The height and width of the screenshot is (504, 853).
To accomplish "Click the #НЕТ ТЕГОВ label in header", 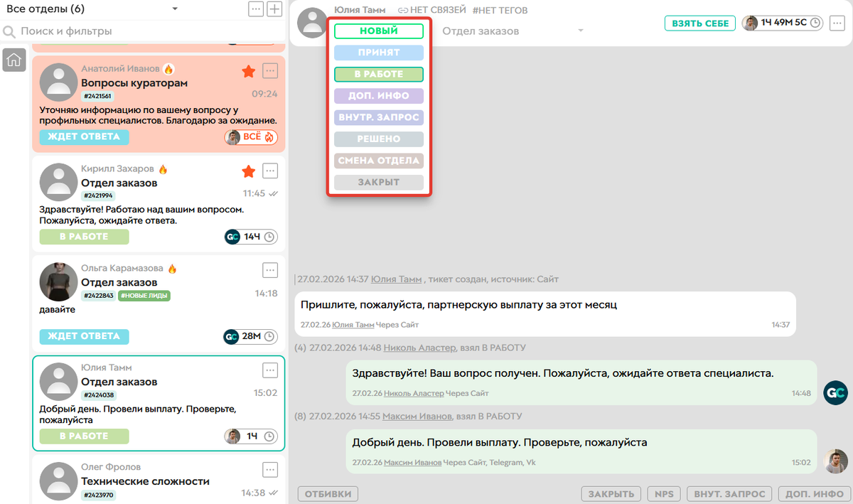I will 499,10.
